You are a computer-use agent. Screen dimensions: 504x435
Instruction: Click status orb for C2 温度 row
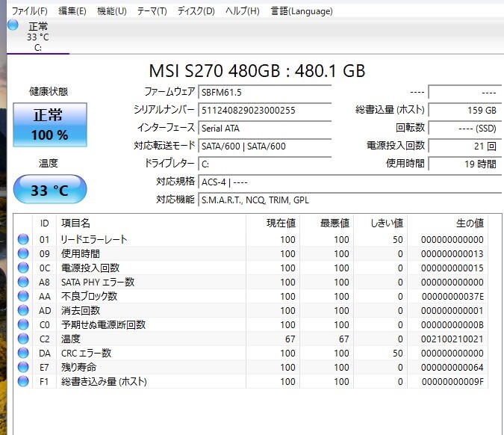23,339
